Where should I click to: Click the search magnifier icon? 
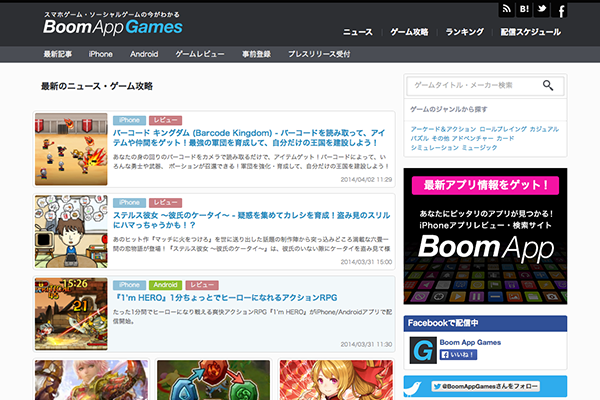(x=548, y=86)
